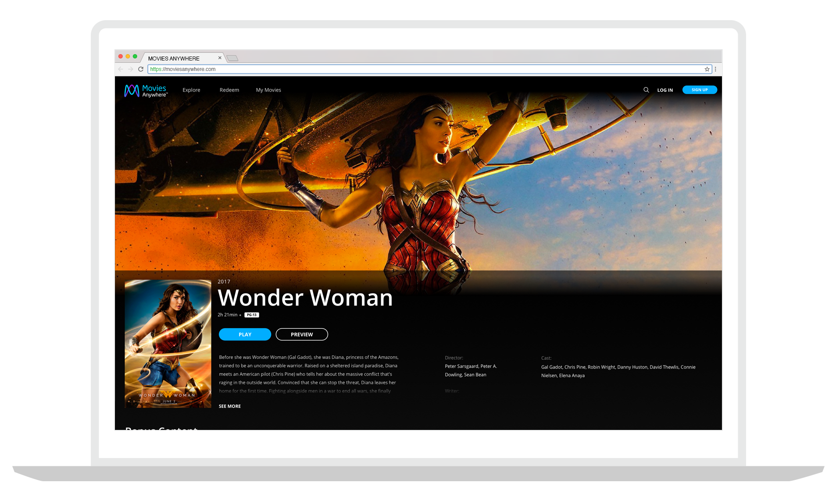The width and height of the screenshot is (836, 504).
Task: Bookmark page with the star icon
Action: click(707, 69)
